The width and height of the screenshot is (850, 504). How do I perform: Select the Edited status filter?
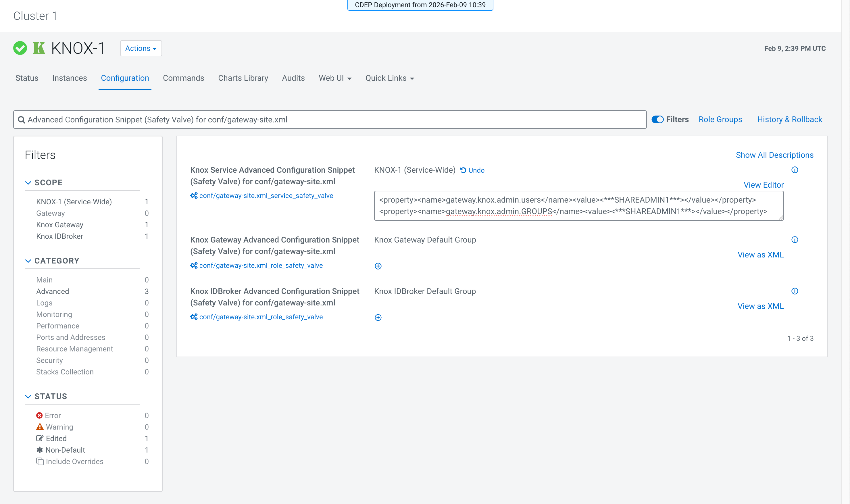(56, 438)
